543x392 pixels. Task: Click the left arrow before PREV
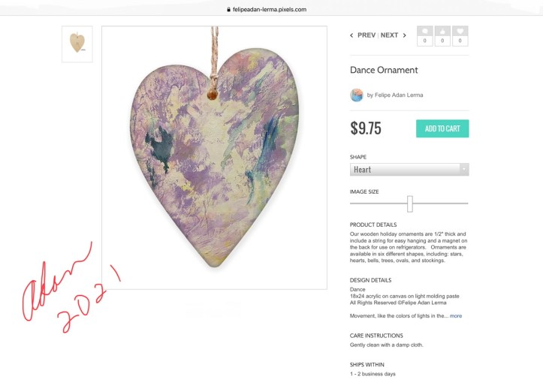click(351, 35)
